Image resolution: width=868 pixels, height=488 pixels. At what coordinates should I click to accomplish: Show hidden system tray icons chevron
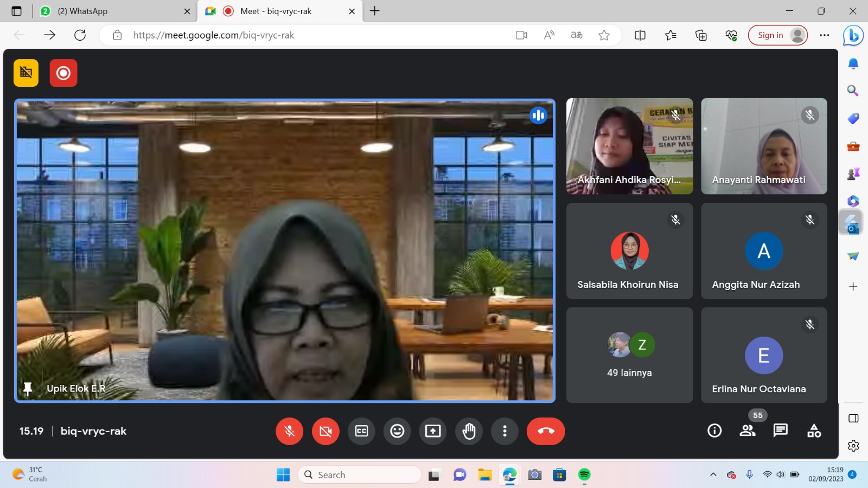(713, 475)
